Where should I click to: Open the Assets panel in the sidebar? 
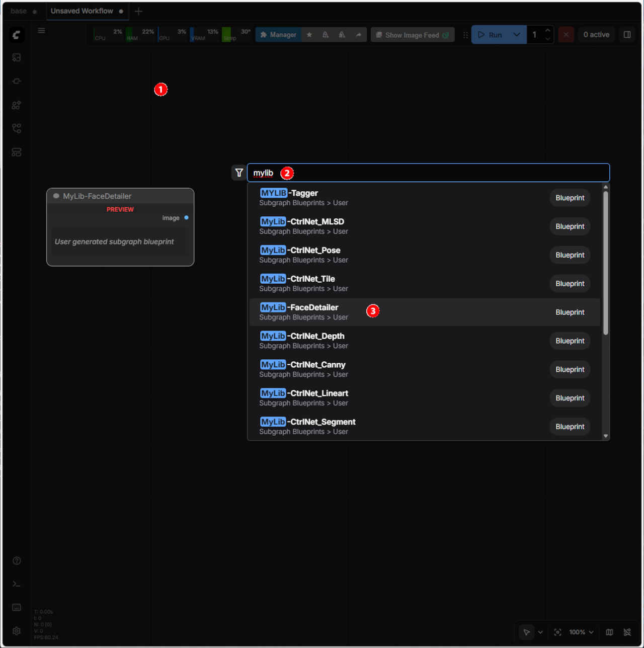coord(17,58)
